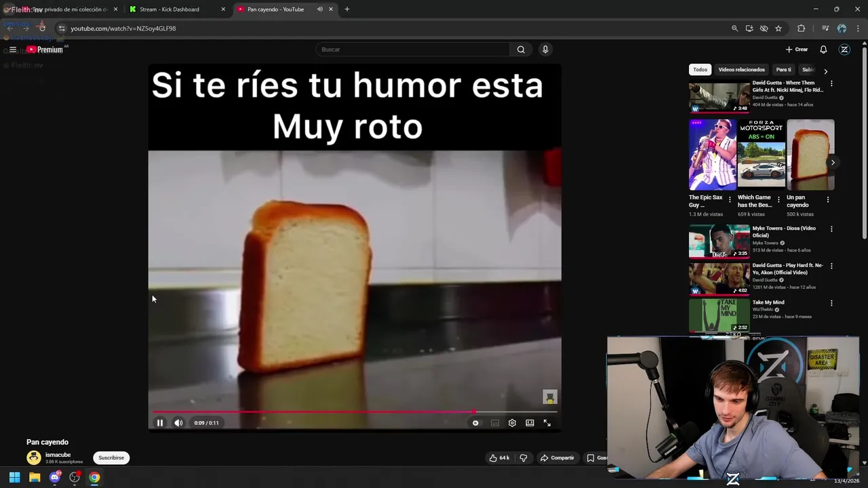868x488 pixels.
Task: Open David Guetta Play Hard video title
Action: (x=787, y=269)
